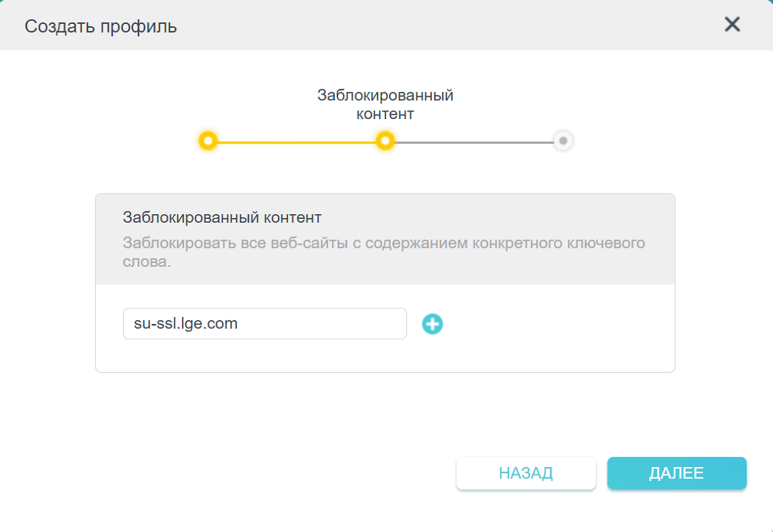Click the panel heading Заблокированный контент
Image resolution: width=773 pixels, height=532 pixels.
pyautogui.click(x=222, y=217)
